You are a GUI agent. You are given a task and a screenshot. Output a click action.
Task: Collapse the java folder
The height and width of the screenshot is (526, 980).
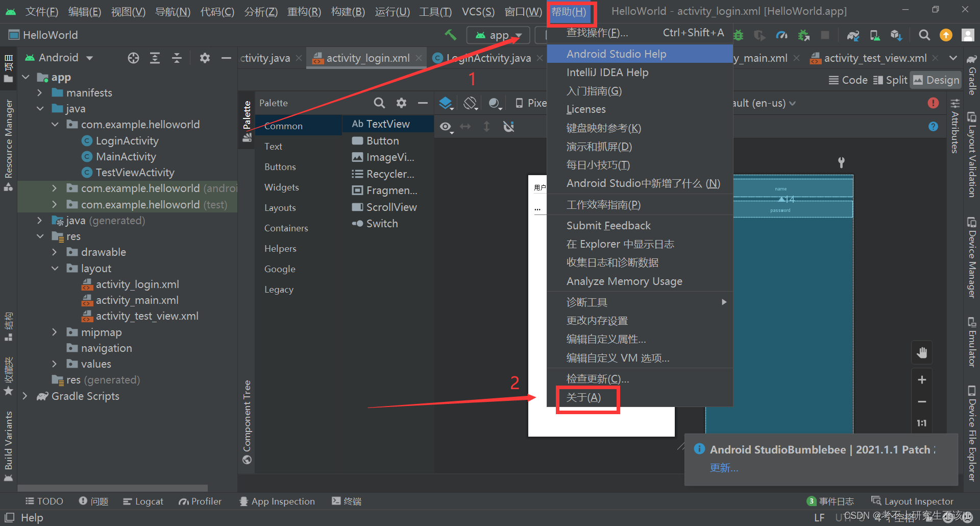40,109
